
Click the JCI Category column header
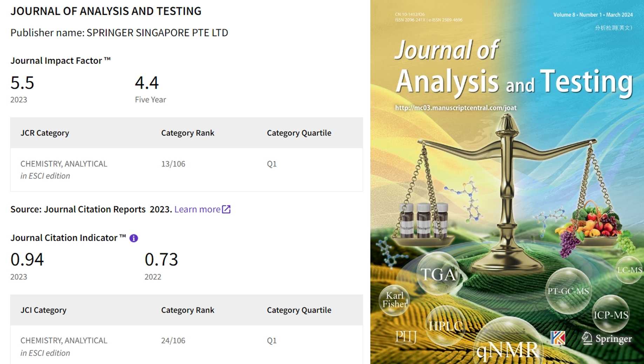43,310
